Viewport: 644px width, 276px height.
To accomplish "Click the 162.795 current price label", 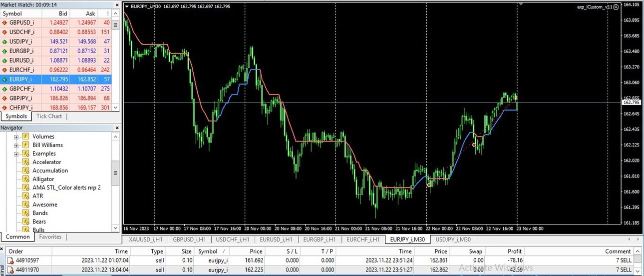I will click(x=632, y=102).
